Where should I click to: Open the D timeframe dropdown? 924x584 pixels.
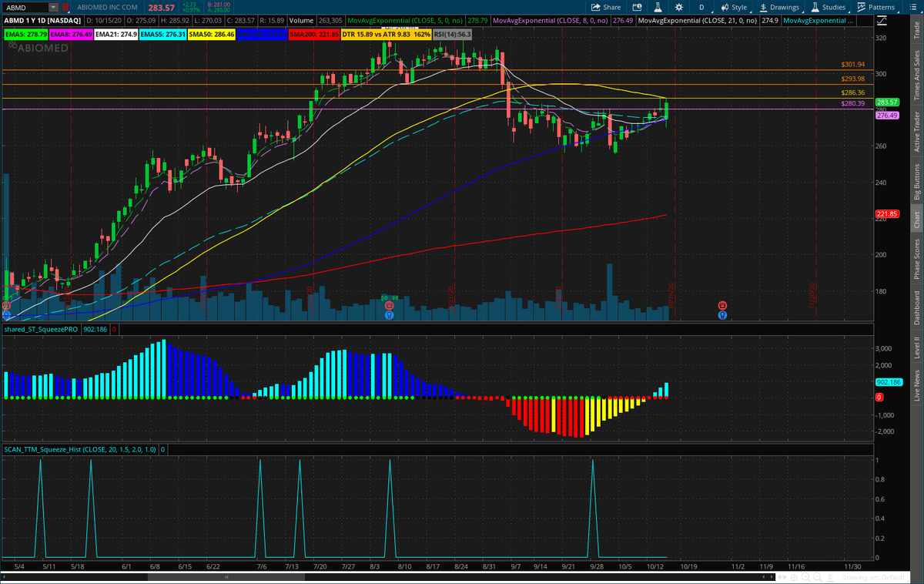[701, 7]
